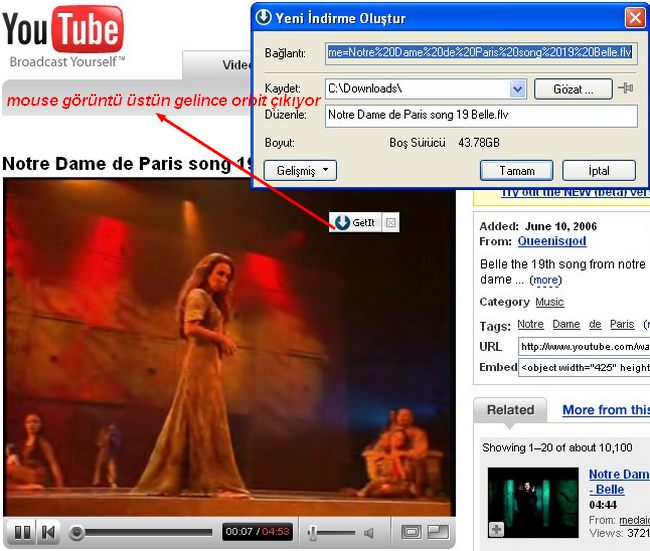
Task: Click the dialog title bar Orbit icon
Action: click(x=264, y=17)
